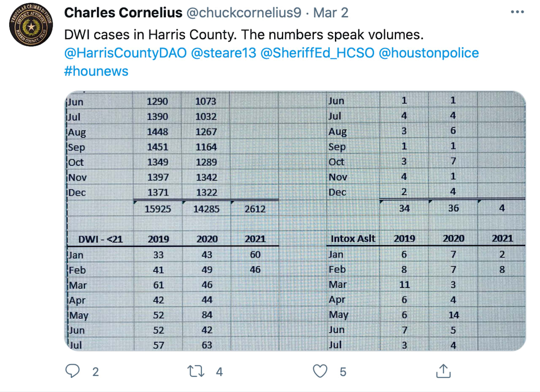Click the like count number 5
This screenshot has width=540, height=392.
point(343,372)
